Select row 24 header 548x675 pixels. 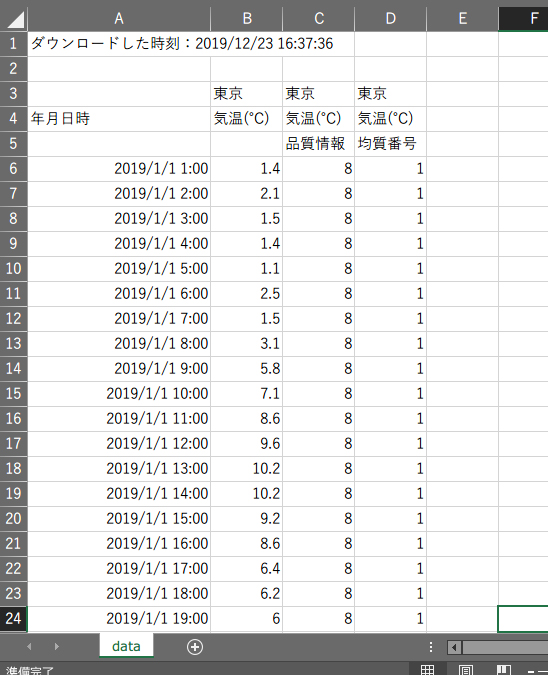point(13,618)
